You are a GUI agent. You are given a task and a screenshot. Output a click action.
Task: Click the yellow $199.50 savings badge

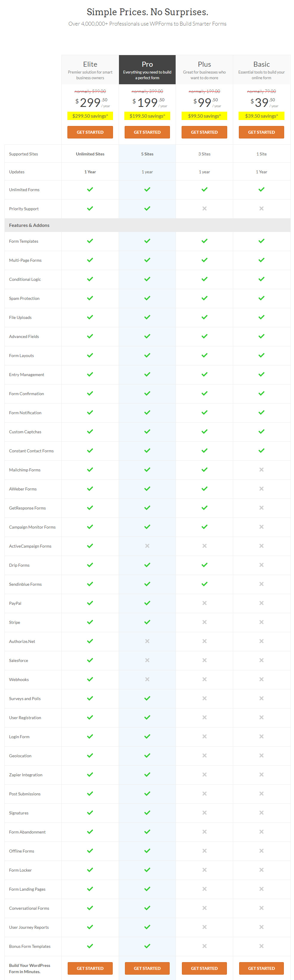147,116
